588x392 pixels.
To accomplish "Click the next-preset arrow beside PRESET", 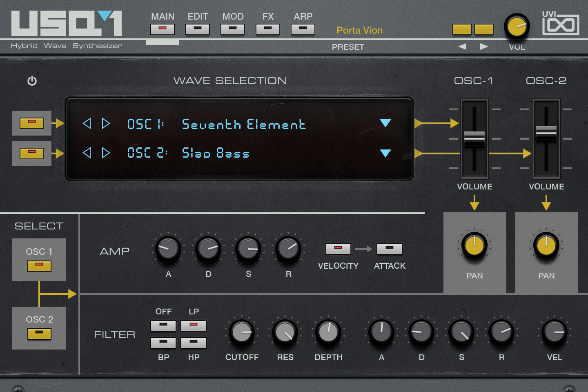I will point(484,47).
